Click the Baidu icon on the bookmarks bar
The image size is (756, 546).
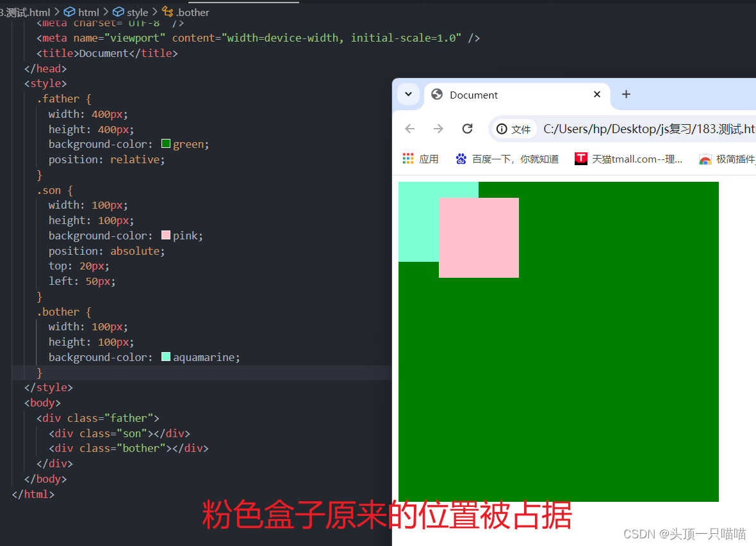tap(461, 158)
